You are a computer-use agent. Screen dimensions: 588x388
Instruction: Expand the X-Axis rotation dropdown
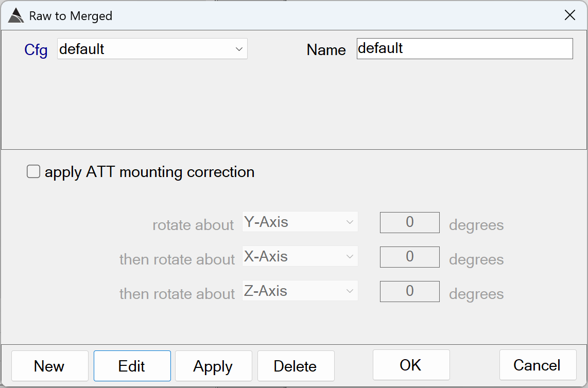coord(300,257)
